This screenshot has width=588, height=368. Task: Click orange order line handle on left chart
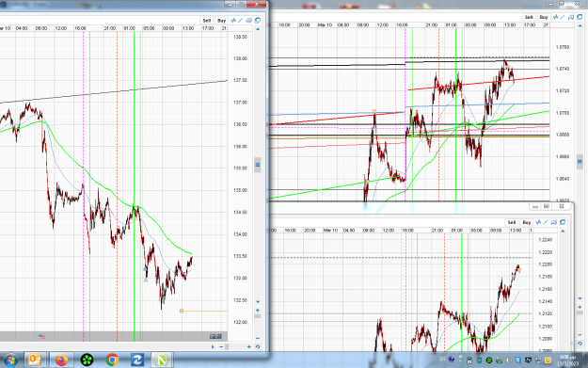click(182, 311)
